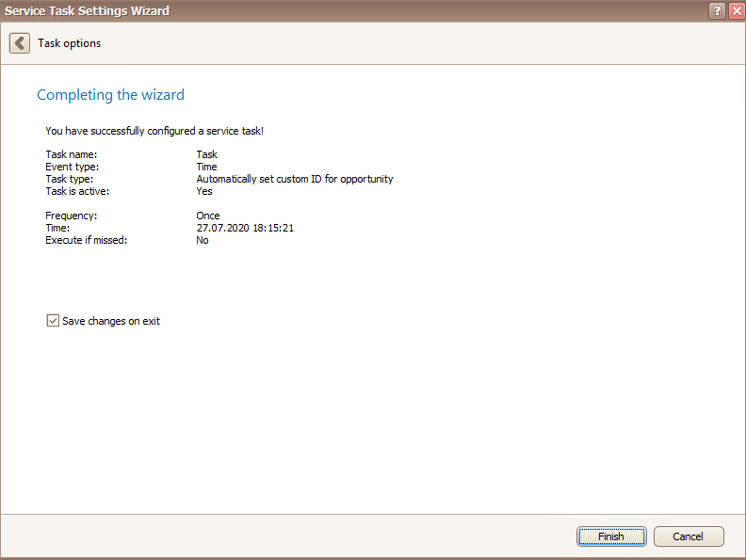746x560 pixels.
Task: Select the 'Task name:' label
Action: click(72, 154)
